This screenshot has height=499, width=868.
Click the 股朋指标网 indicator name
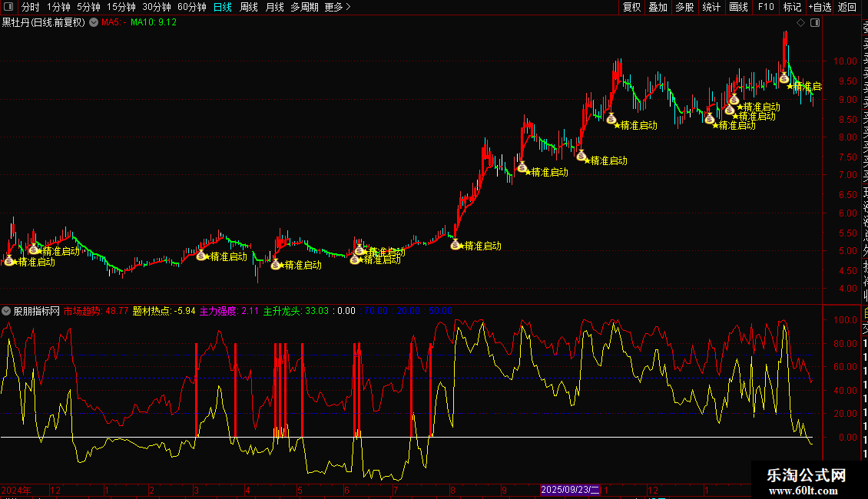pos(37,311)
